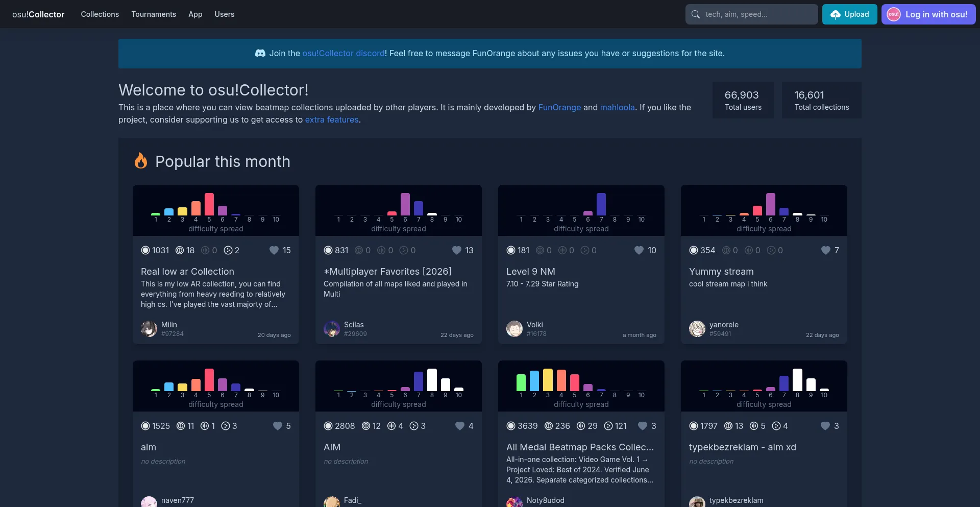Open uploader name Scilas
This screenshot has height=507, width=980.
[x=354, y=325]
